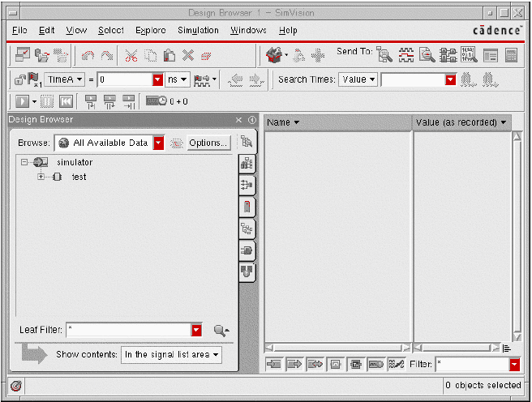532x402 pixels.
Task: Click the target icon in status bar
Action: (x=16, y=386)
